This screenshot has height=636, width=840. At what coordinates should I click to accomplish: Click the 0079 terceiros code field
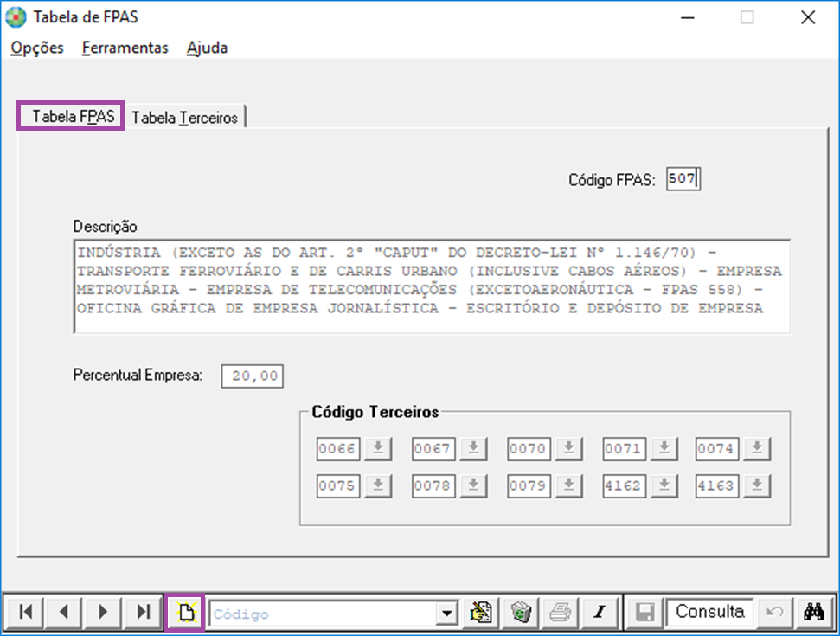coord(529,486)
